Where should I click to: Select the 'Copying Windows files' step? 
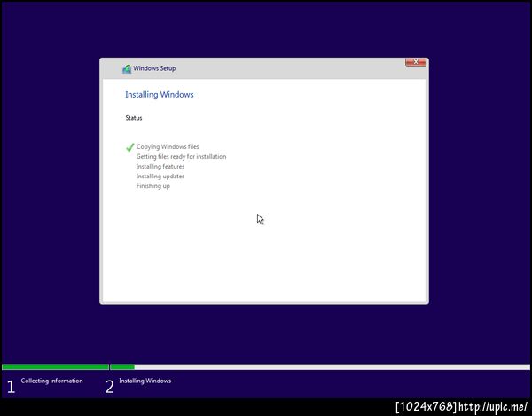point(168,146)
